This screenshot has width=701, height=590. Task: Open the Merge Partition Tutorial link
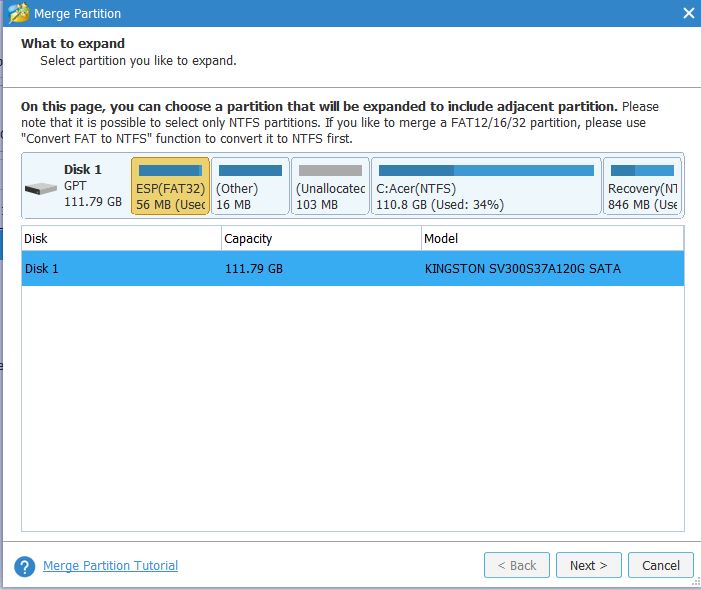(110, 565)
